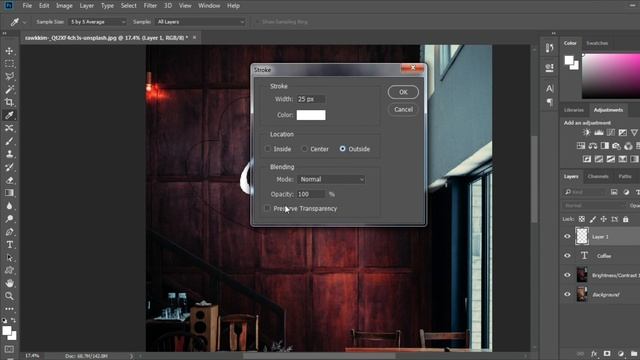Select the Magic Wand tool

9,89
